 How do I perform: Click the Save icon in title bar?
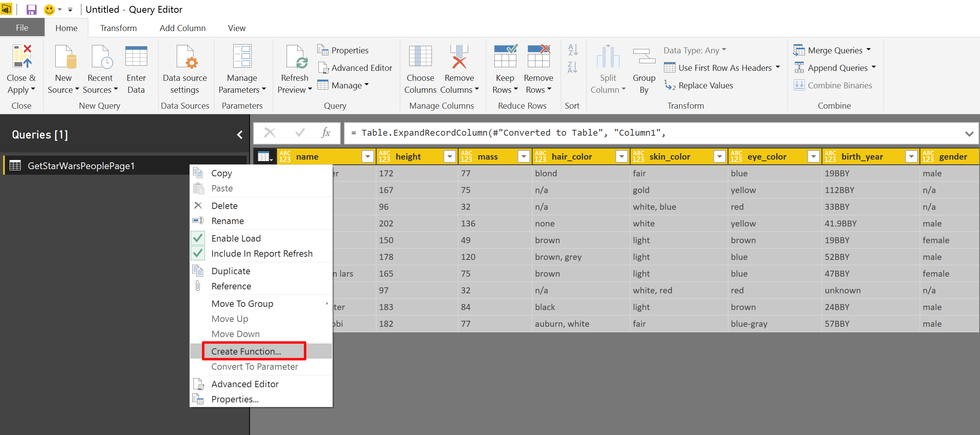coord(31,10)
